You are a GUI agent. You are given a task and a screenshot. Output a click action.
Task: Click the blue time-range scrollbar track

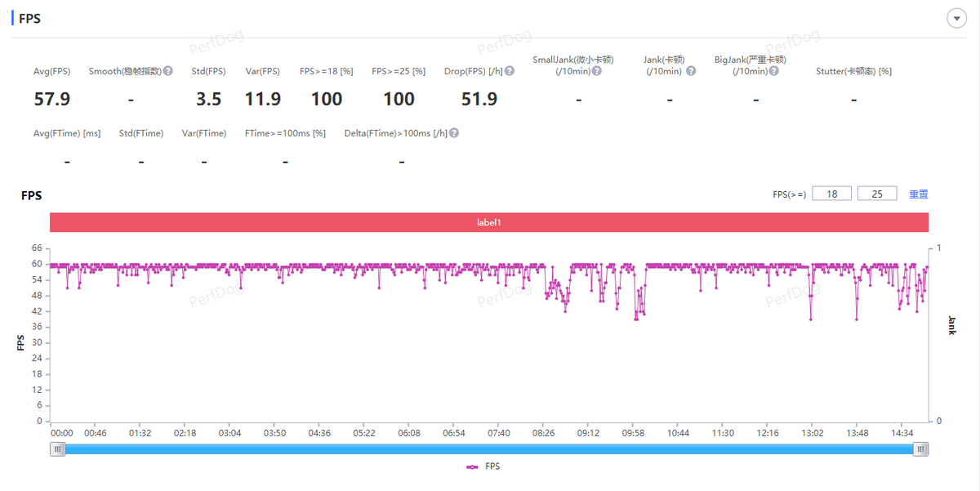489,449
